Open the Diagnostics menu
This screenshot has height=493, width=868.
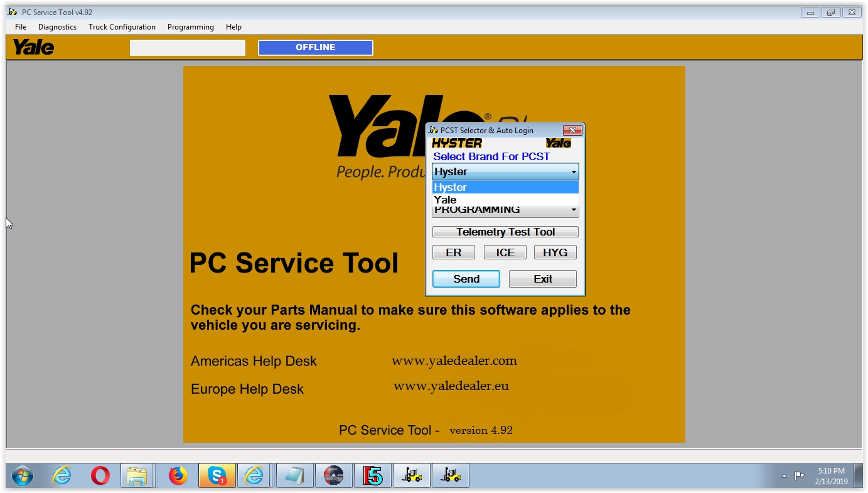click(x=57, y=27)
